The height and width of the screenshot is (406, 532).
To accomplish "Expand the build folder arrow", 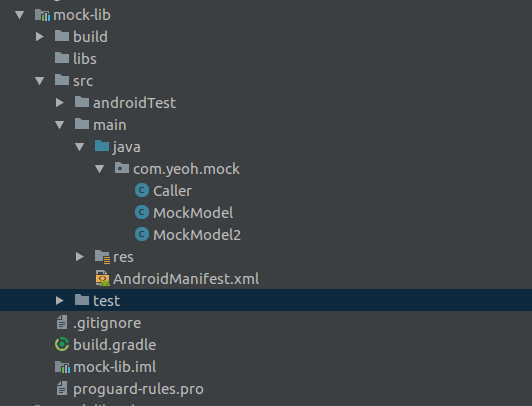I will (x=40, y=37).
